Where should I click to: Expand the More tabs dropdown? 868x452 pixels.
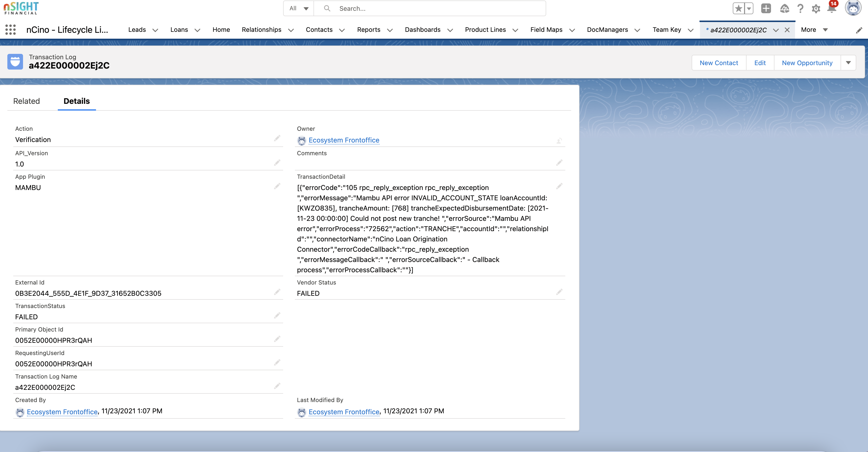pyautogui.click(x=825, y=30)
